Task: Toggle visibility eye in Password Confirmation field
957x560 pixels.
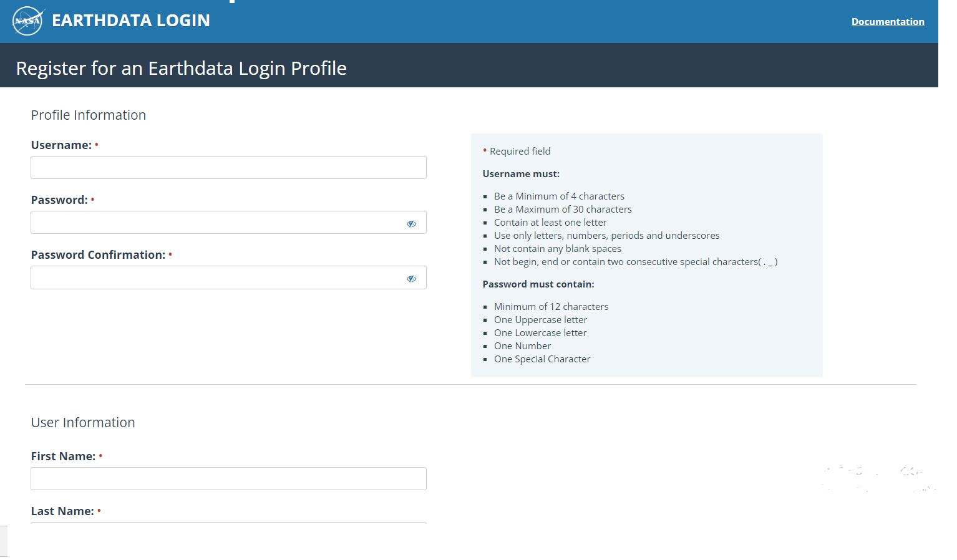Action: [412, 278]
